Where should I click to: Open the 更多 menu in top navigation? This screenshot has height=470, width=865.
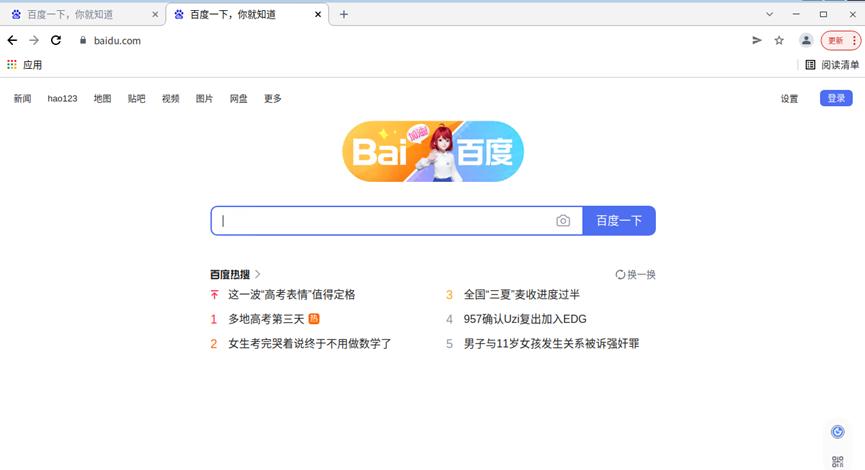(x=273, y=98)
